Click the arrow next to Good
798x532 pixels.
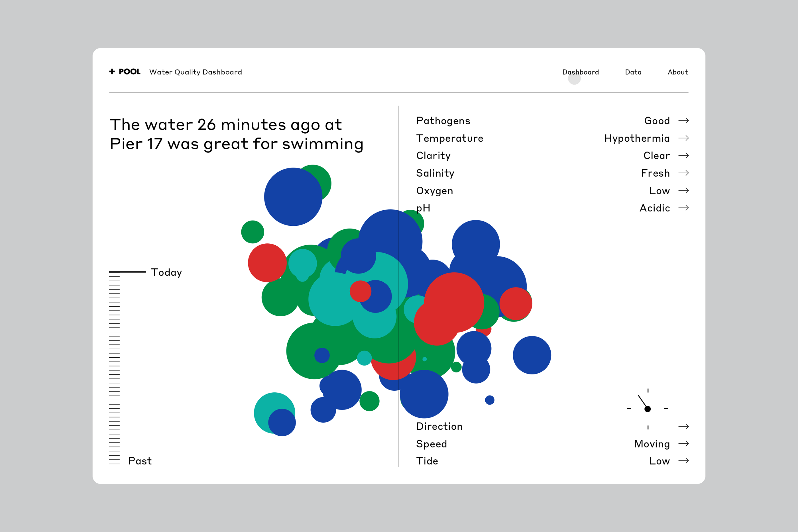[x=683, y=121]
